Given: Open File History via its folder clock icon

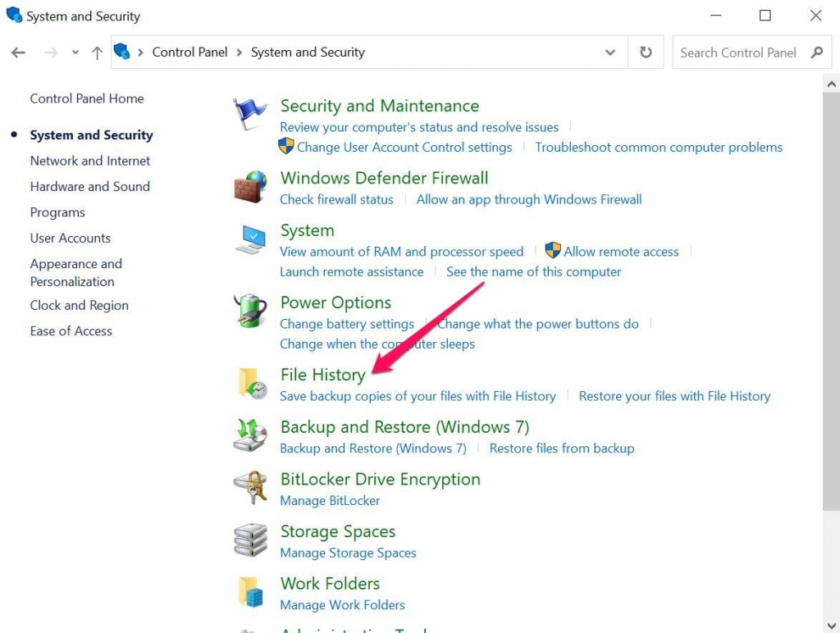Looking at the screenshot, I should 250,383.
